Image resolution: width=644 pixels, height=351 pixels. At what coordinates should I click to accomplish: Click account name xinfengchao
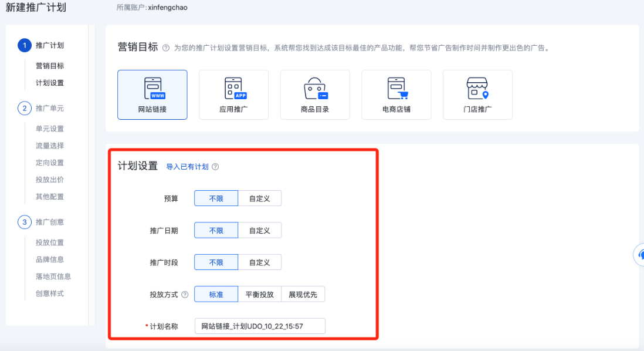tap(168, 8)
